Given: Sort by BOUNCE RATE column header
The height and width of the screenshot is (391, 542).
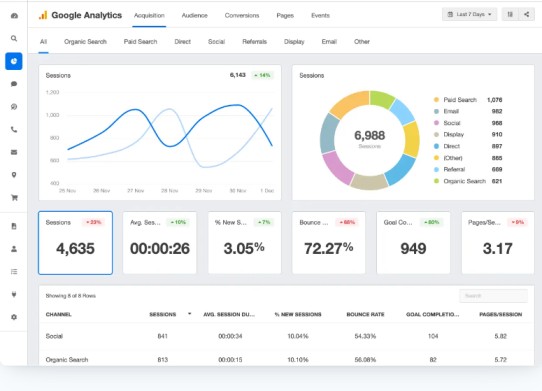Looking at the screenshot, I should coord(365,314).
